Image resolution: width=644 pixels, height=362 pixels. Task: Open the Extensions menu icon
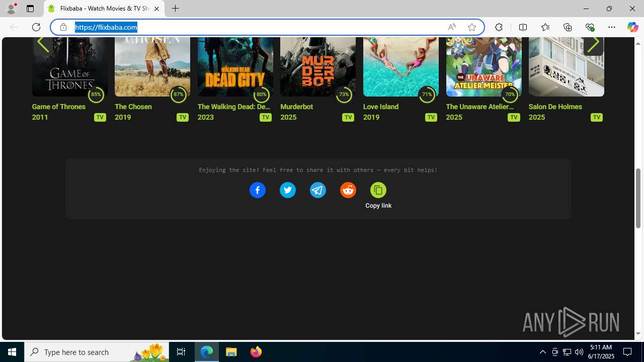(499, 27)
